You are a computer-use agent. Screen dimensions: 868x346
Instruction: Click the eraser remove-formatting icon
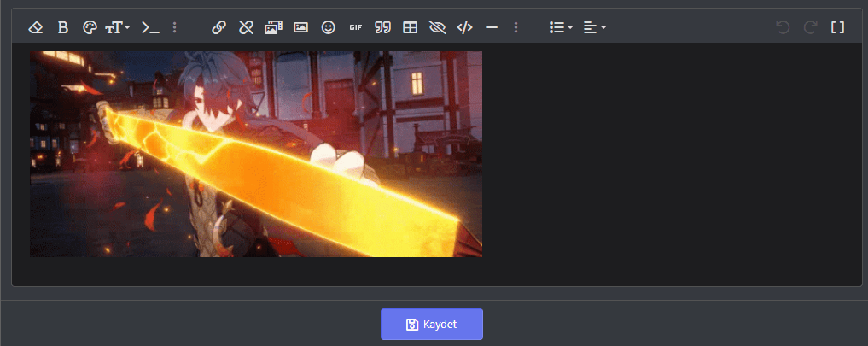click(36, 27)
